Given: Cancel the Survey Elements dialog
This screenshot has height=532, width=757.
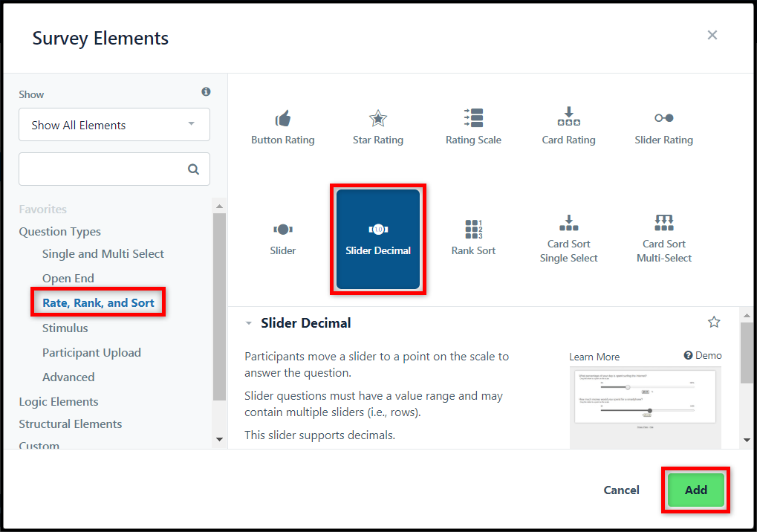Looking at the screenshot, I should (621, 490).
